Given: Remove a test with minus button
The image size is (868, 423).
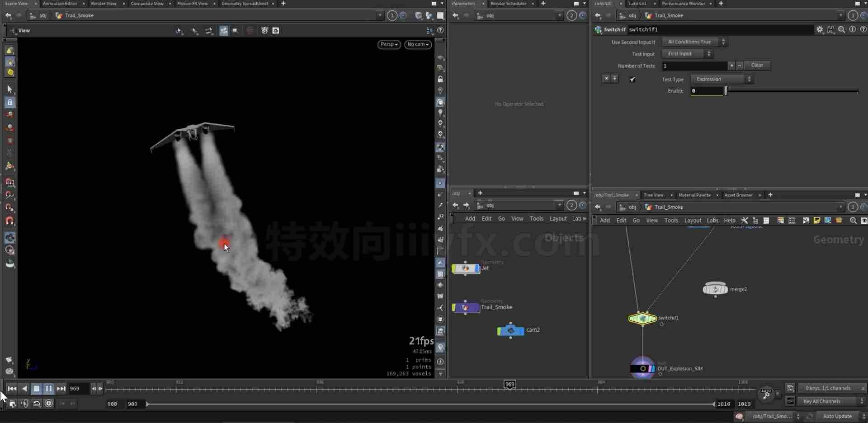Looking at the screenshot, I should pyautogui.click(x=739, y=66).
